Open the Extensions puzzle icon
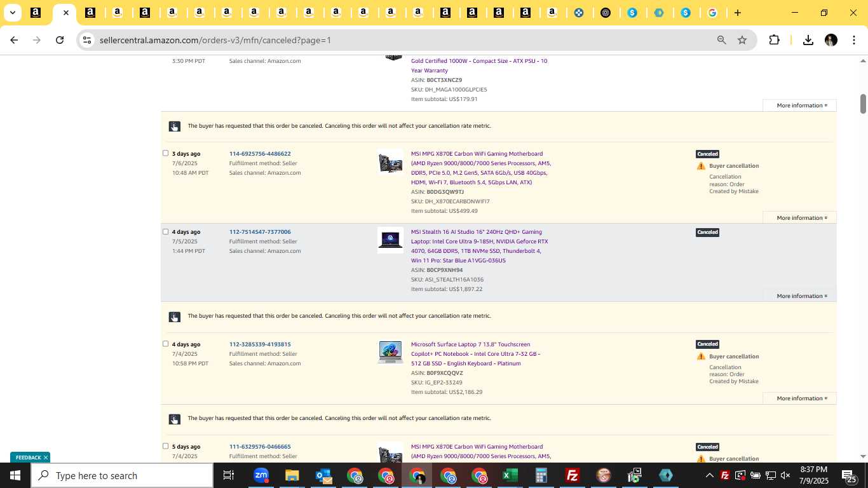Viewport: 868px width, 488px height. 774,40
